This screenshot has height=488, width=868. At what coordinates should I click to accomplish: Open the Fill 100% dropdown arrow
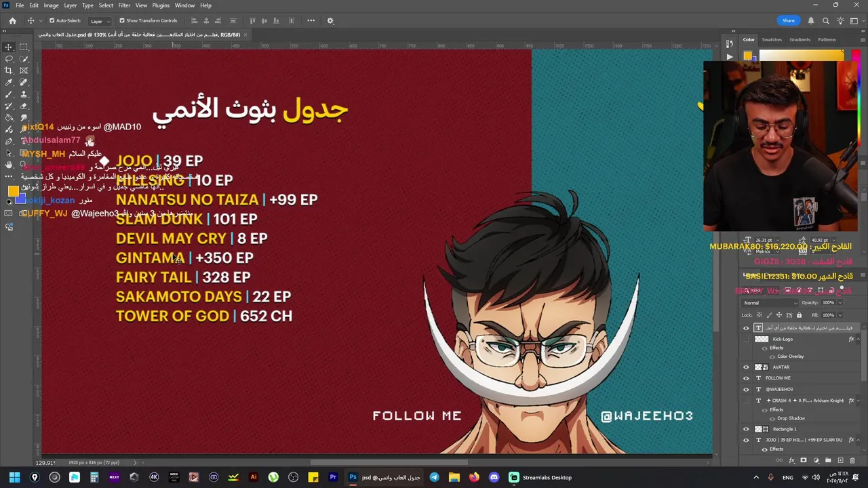pos(840,315)
